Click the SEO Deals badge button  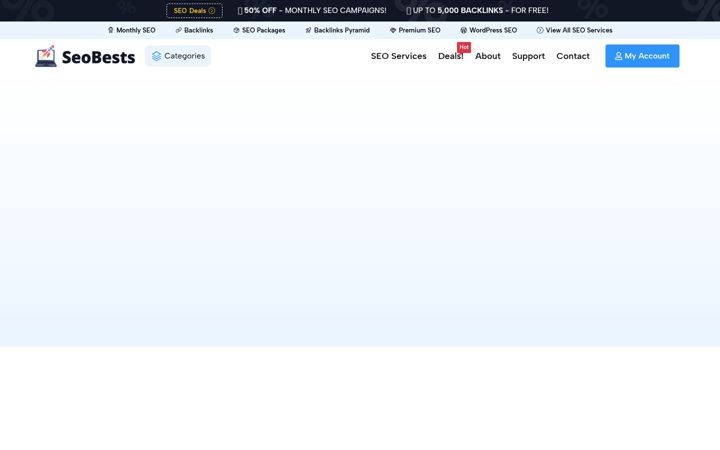pos(194,11)
